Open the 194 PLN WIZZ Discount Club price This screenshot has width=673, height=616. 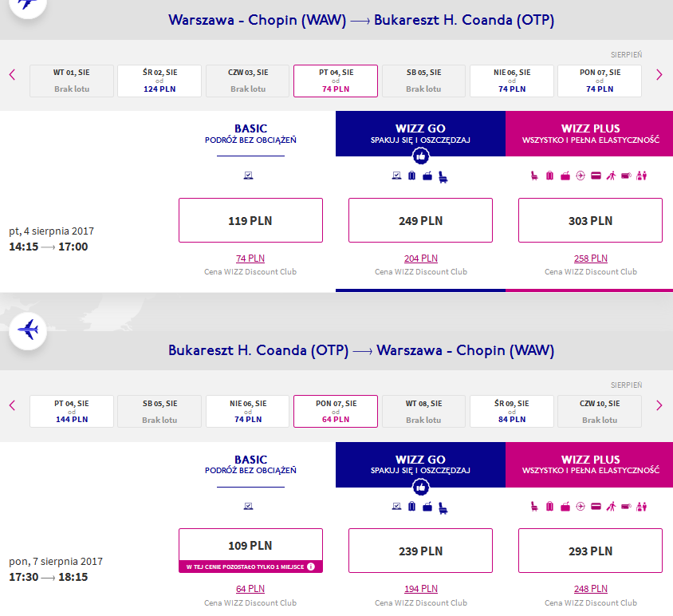[x=421, y=589]
